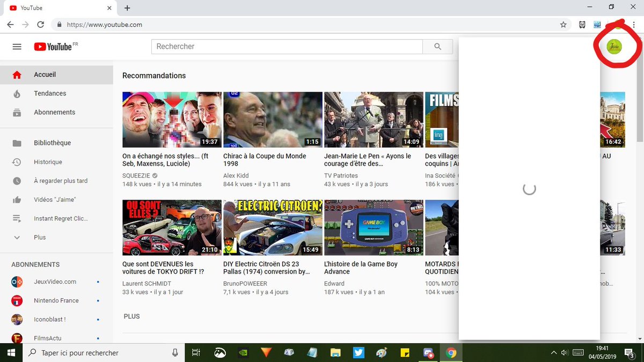Click the taskbar volume speaker icon
This screenshot has width=644, height=362.
coord(565,352)
